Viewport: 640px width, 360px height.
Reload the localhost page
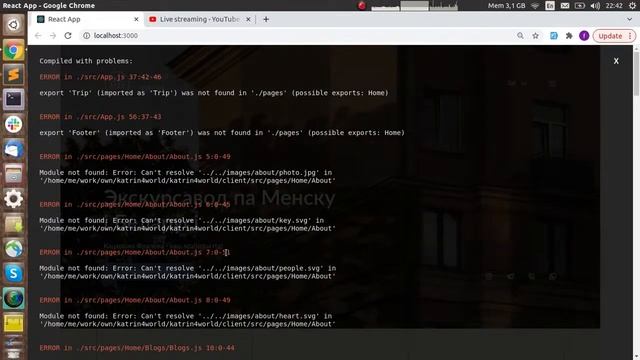point(68,36)
